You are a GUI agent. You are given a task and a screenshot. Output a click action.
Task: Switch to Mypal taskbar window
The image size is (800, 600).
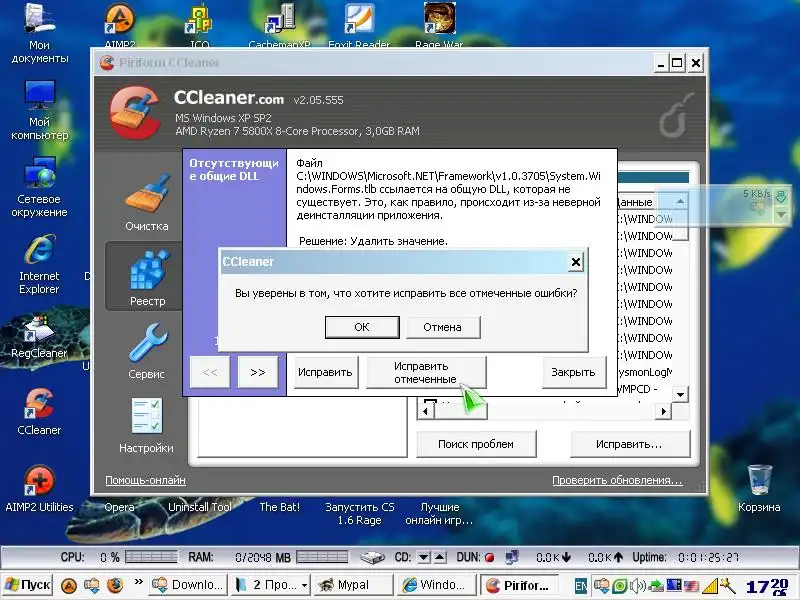tap(352, 585)
